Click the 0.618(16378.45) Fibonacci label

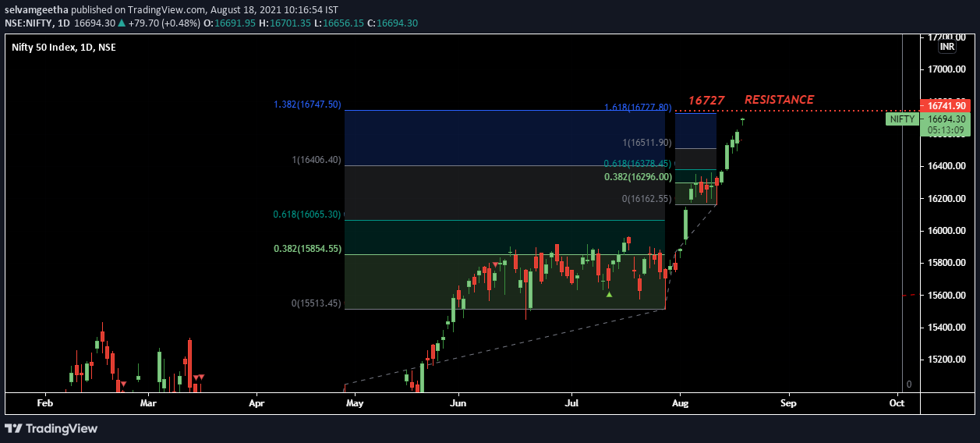click(638, 164)
